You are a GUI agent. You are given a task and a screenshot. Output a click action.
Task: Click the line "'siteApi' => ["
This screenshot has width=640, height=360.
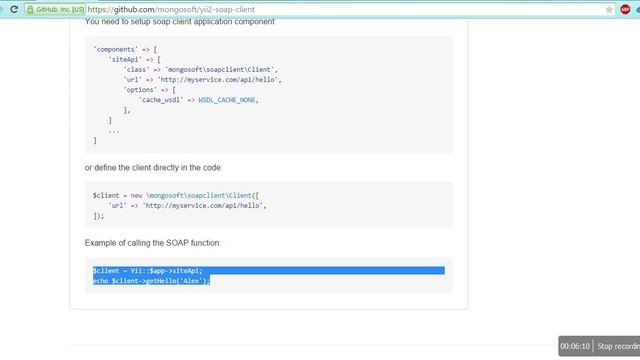click(x=134, y=60)
